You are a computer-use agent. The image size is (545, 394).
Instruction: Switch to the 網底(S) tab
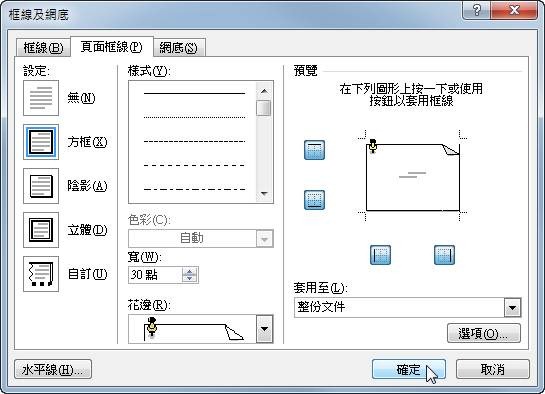click(179, 48)
